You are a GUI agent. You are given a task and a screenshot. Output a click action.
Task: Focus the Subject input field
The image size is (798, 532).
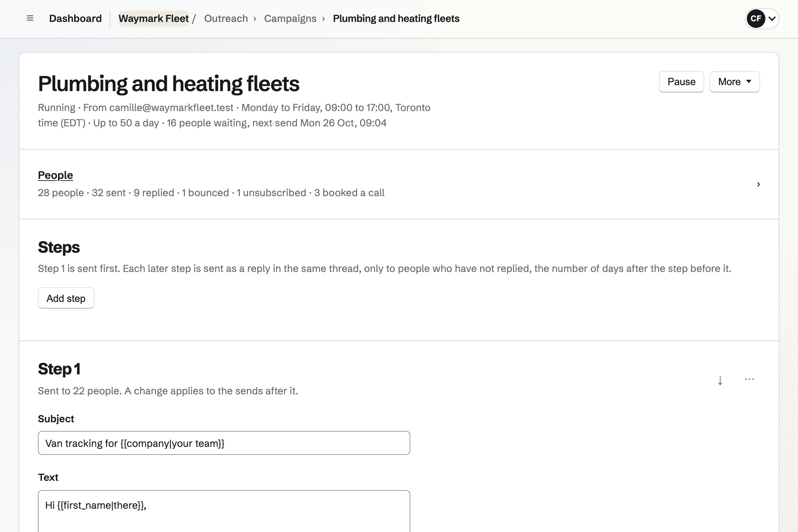click(x=224, y=443)
